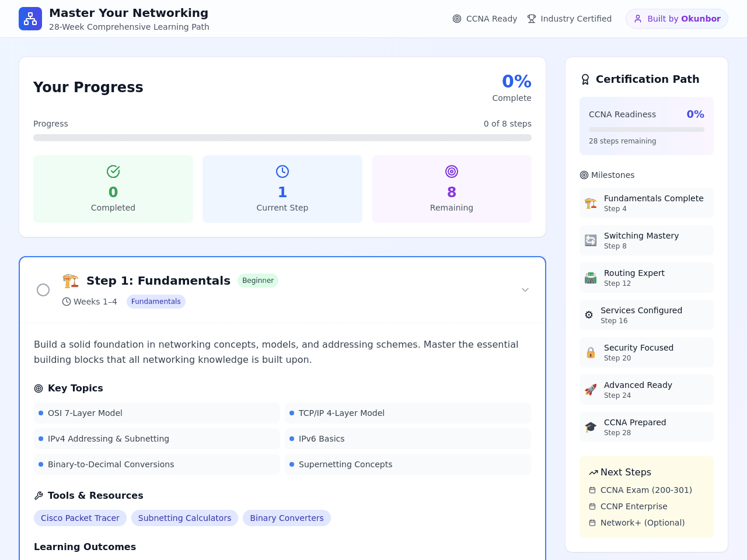Click calendar icon beside CCNA Exam (200-301)
Viewport: 747px width, 560px height.
[592, 490]
